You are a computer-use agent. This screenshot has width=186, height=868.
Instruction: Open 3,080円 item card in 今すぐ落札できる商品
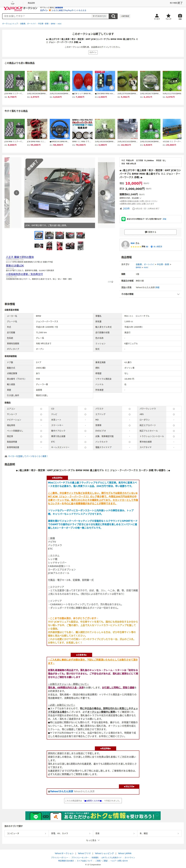click(x=105, y=132)
